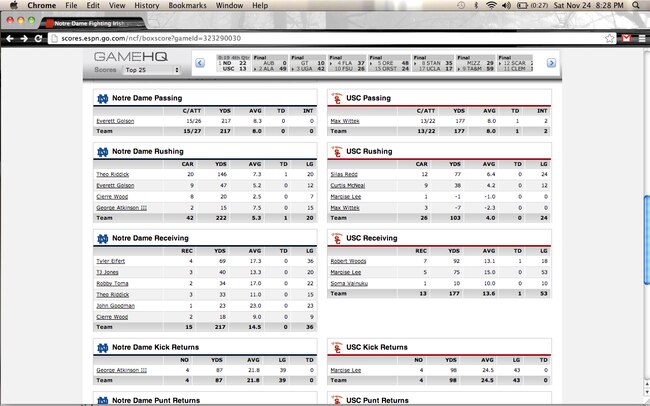Open the Help menu

260,5
